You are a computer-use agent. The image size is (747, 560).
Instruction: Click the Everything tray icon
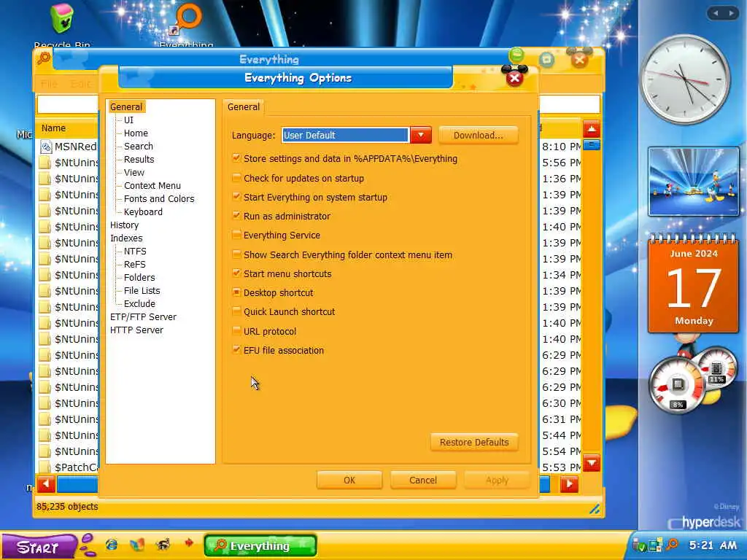[672, 544]
